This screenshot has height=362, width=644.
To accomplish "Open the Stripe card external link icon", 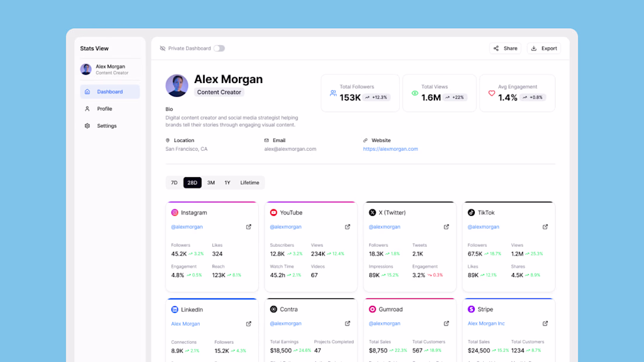I will click(x=545, y=323).
